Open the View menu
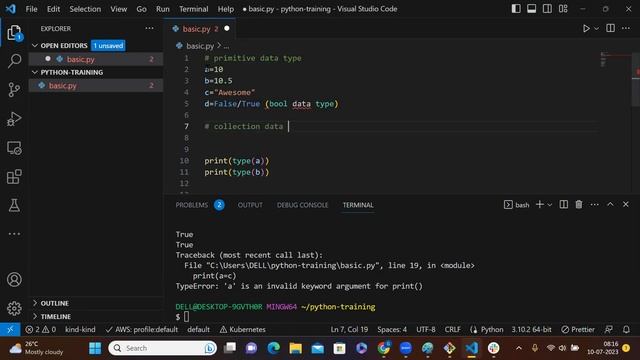 click(x=118, y=9)
